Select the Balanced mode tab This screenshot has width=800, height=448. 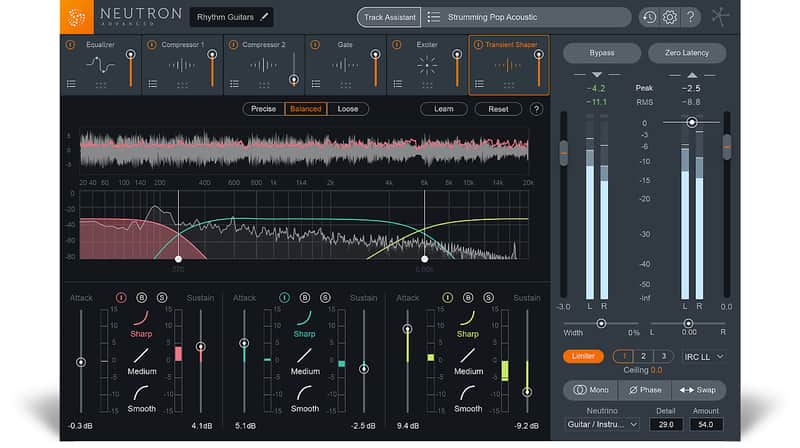point(306,109)
